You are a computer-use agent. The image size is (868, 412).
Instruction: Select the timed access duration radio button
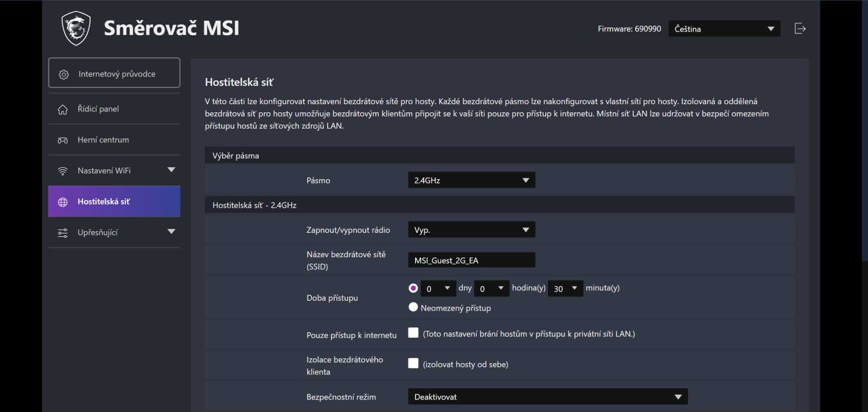(x=413, y=288)
